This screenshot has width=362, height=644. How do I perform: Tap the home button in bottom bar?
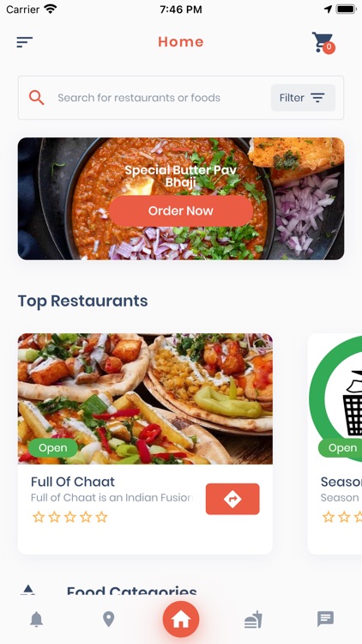point(181,619)
